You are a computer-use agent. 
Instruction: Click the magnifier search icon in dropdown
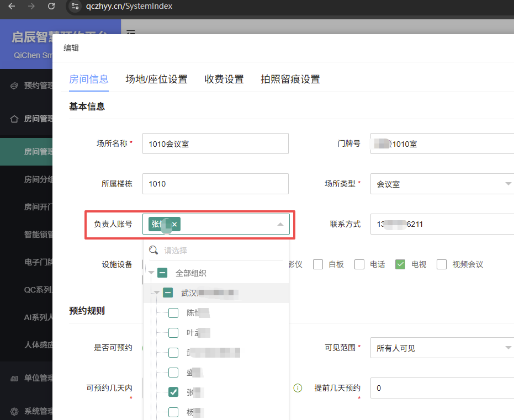click(153, 251)
